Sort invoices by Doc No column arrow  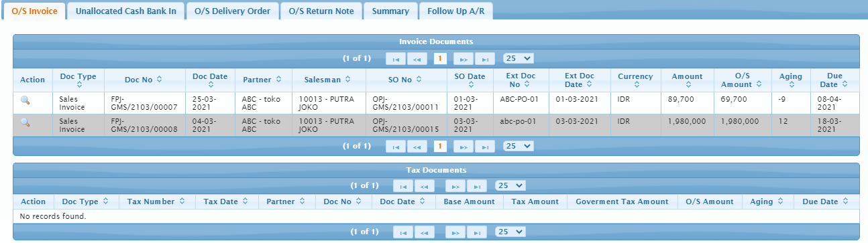click(x=159, y=80)
